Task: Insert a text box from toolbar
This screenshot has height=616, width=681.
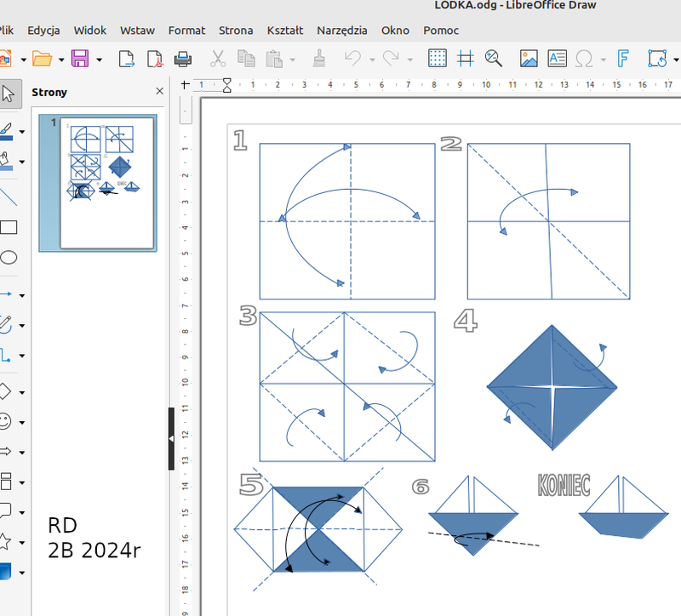Action: 557,59
